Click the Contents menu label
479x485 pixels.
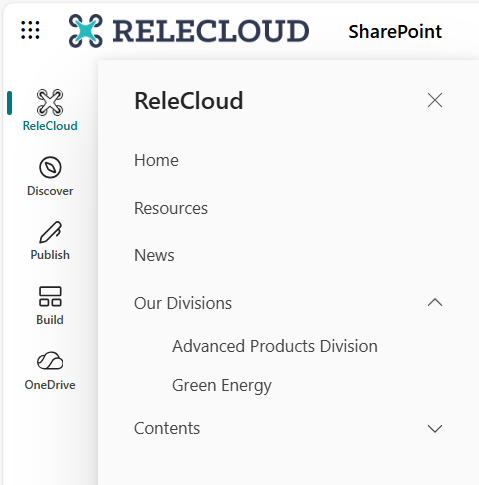[x=167, y=428]
